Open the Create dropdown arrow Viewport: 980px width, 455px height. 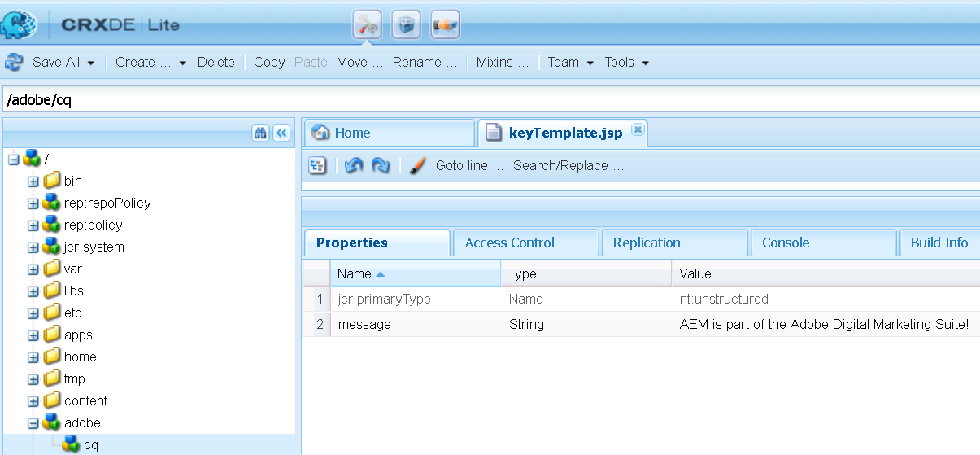click(x=182, y=63)
